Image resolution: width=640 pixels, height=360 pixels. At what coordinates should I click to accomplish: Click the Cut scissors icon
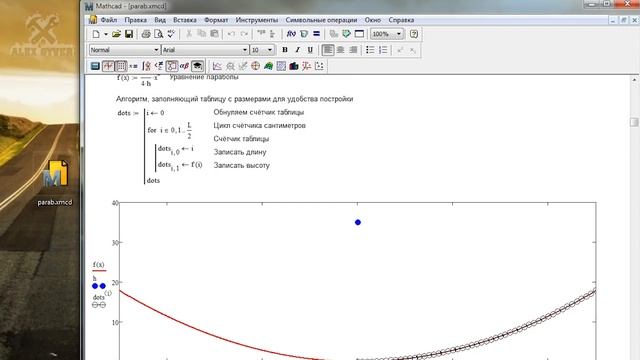click(189, 34)
